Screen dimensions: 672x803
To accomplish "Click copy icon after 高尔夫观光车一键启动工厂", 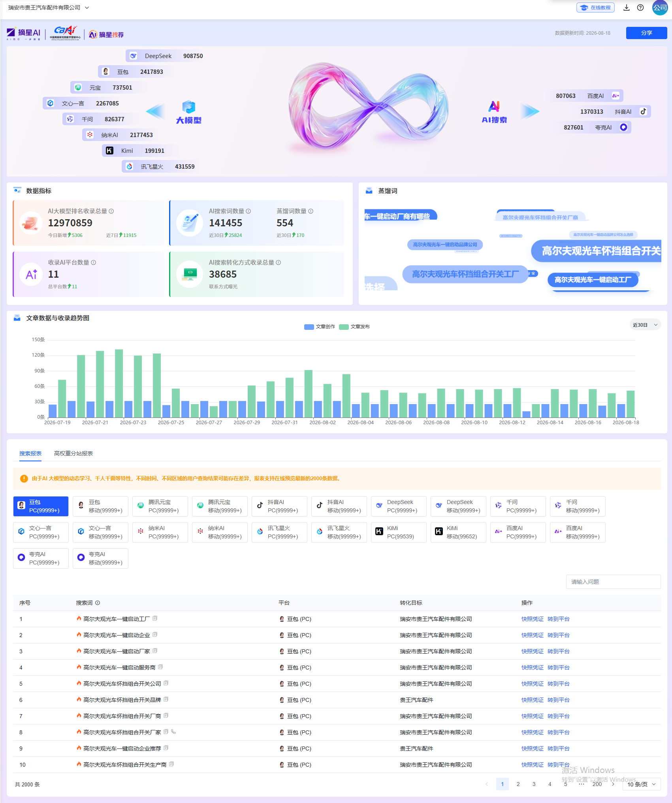I will pyautogui.click(x=155, y=619).
